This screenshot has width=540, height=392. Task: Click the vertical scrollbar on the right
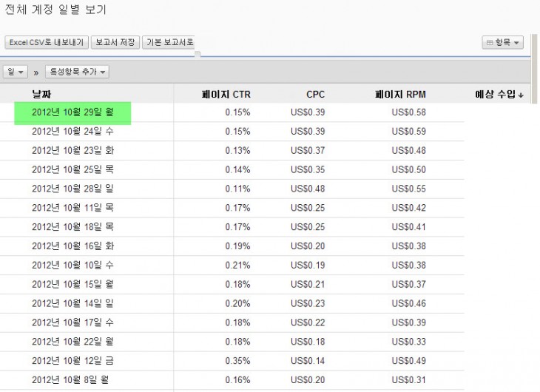click(535, 69)
